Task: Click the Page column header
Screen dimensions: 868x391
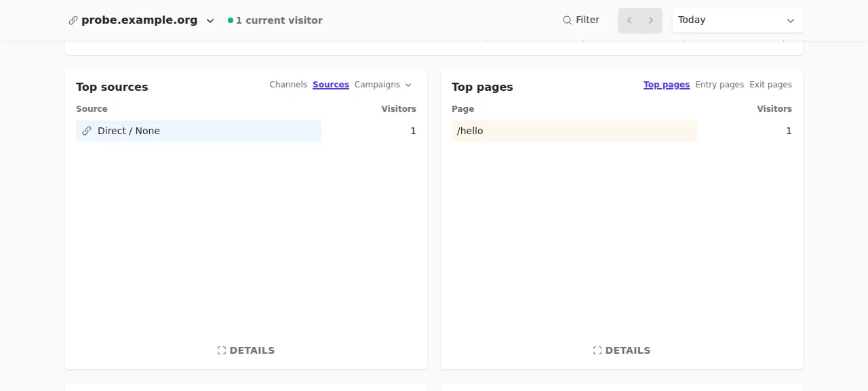Action: click(463, 108)
